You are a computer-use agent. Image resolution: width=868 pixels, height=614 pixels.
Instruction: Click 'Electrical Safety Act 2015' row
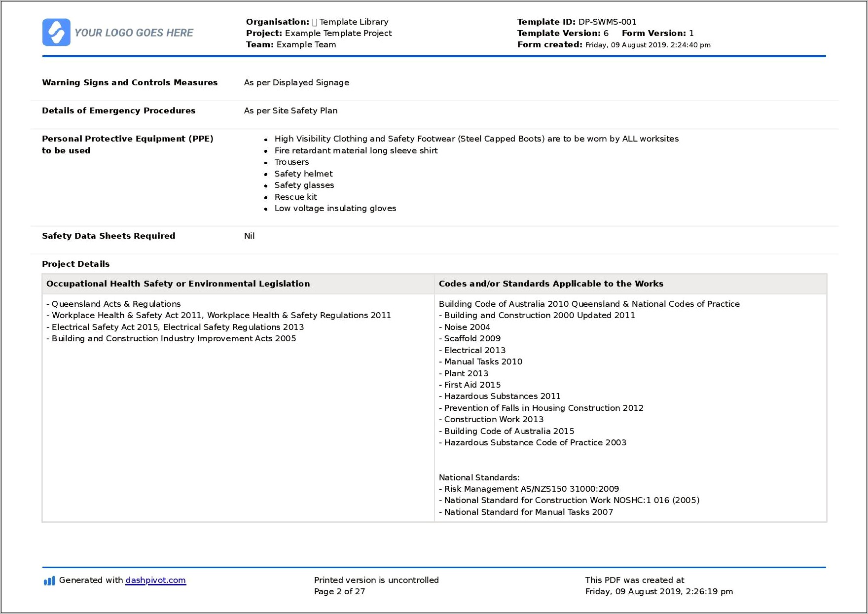coord(175,327)
